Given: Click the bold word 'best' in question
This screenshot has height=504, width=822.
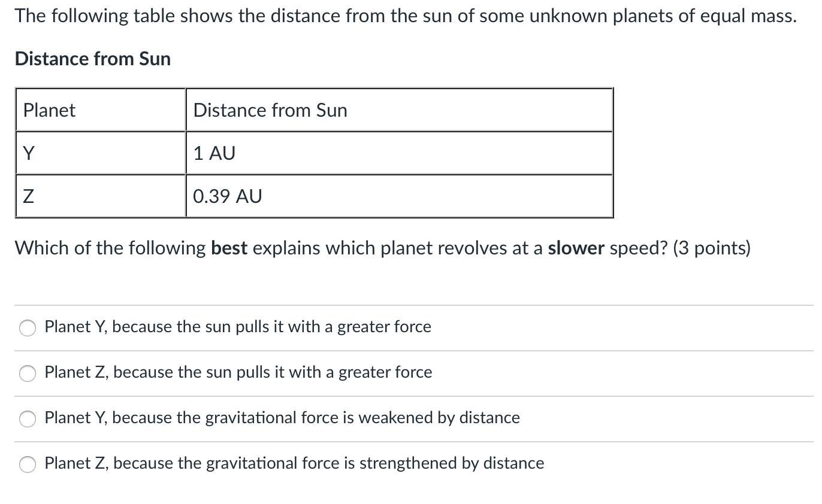Looking at the screenshot, I should point(229,248).
